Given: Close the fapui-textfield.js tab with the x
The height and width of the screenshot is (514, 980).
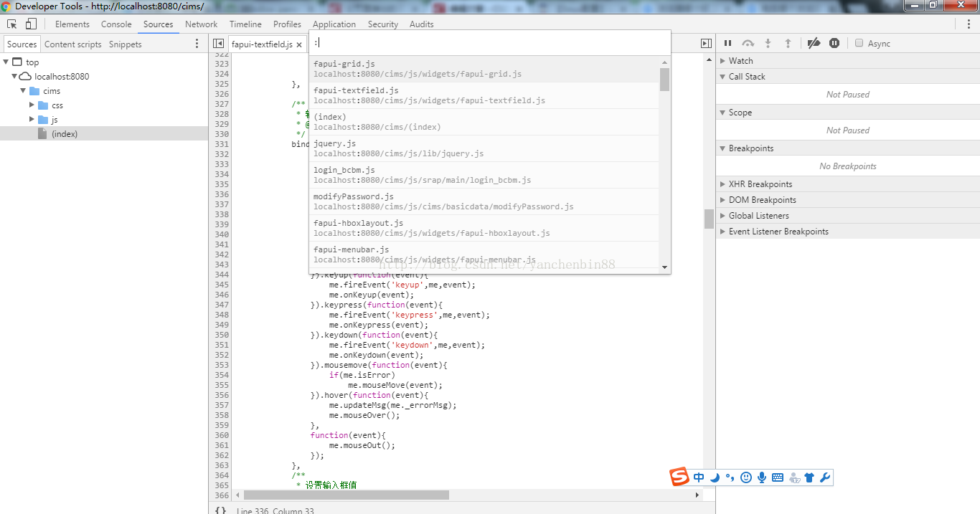Looking at the screenshot, I should click(301, 44).
